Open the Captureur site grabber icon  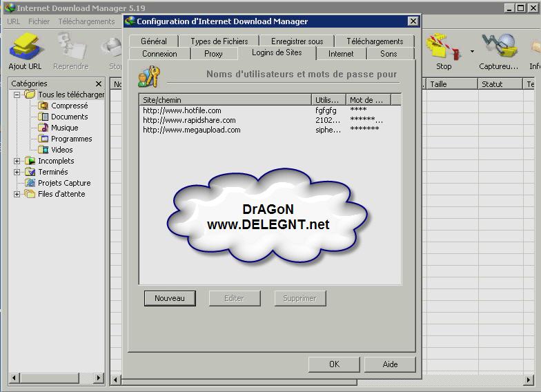(x=499, y=46)
